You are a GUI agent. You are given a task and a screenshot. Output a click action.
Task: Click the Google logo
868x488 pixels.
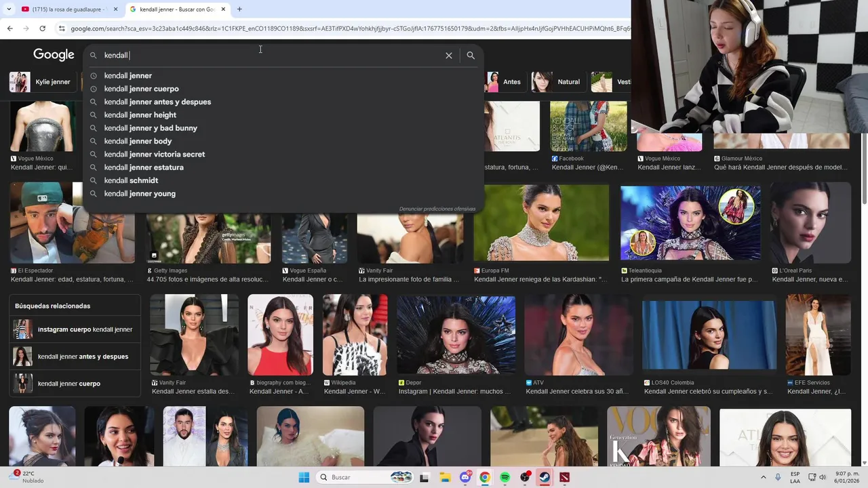pyautogui.click(x=54, y=55)
